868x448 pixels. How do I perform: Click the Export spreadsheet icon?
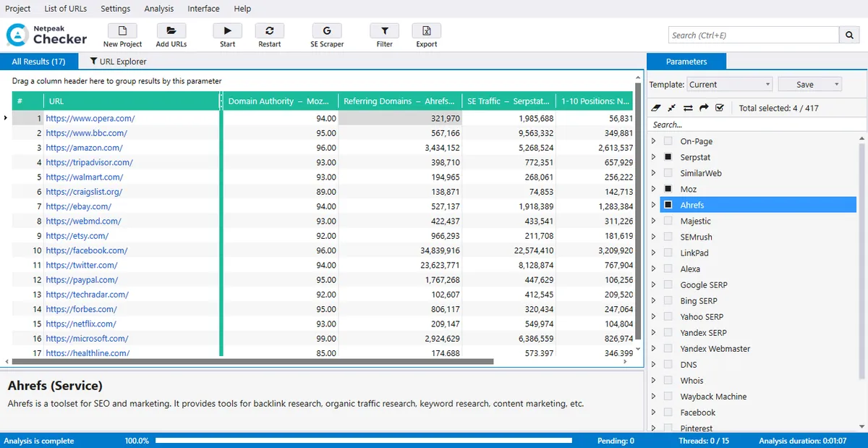tap(426, 31)
